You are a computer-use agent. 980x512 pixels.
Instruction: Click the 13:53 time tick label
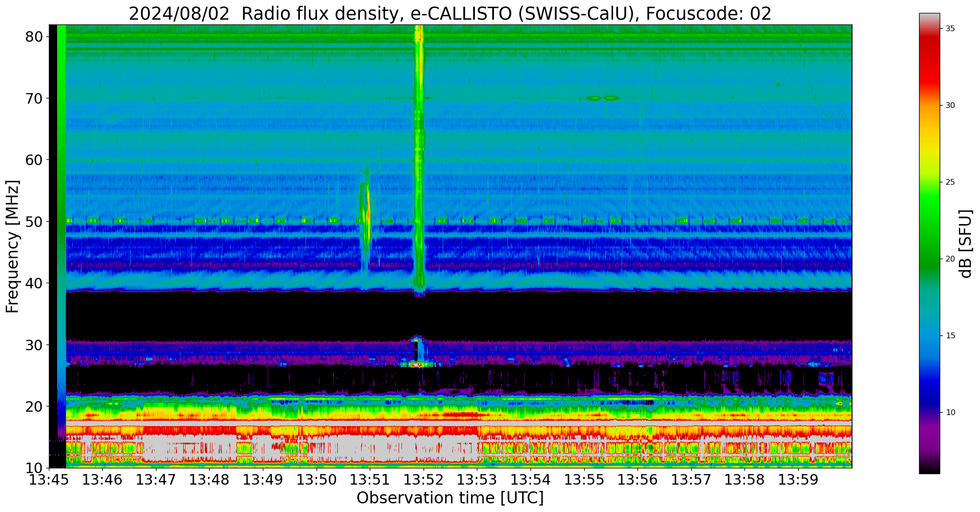coord(477,479)
